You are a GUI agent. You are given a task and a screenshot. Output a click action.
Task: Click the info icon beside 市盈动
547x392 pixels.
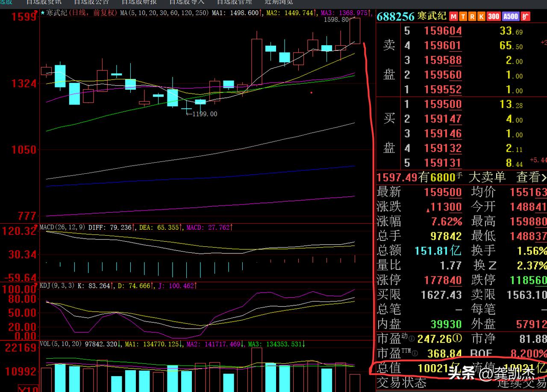click(411, 339)
